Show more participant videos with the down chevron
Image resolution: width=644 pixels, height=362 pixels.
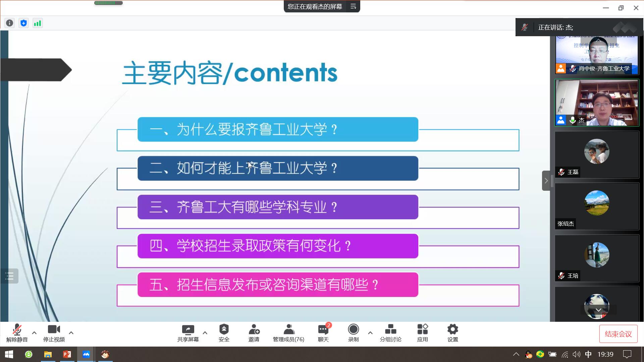pos(598,310)
